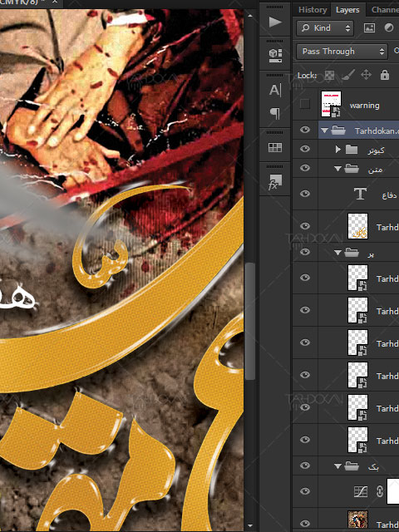Collapse the Tarhdokan group arrow
Viewport: 399px width, 532px height.
pyautogui.click(x=324, y=131)
